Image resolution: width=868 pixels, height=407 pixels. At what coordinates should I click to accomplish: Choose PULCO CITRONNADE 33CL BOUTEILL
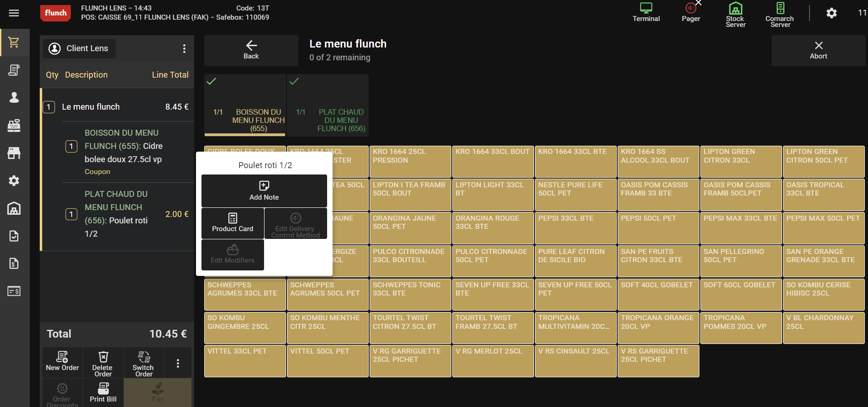410,262
